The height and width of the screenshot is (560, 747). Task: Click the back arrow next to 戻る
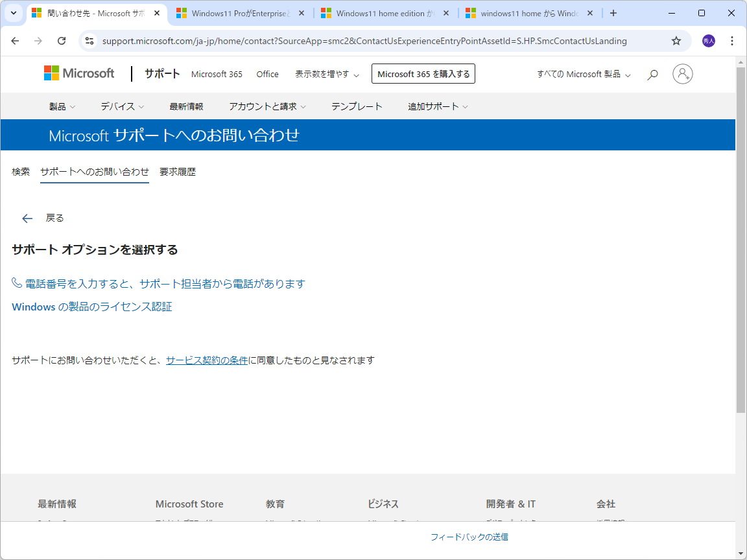[x=27, y=218]
